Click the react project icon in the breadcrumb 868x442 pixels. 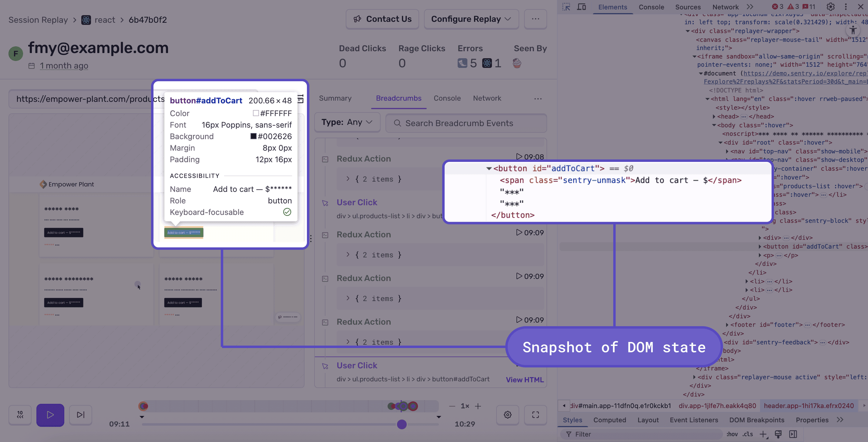pyautogui.click(x=86, y=20)
